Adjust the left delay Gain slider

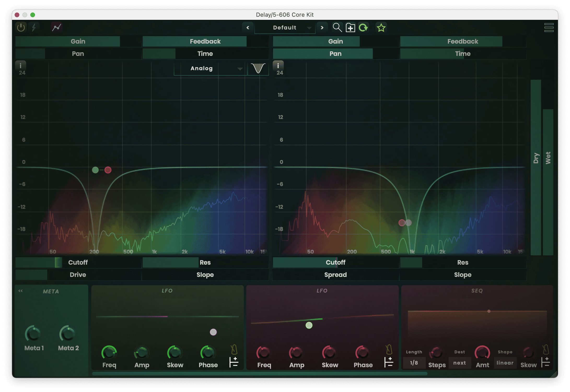click(78, 41)
